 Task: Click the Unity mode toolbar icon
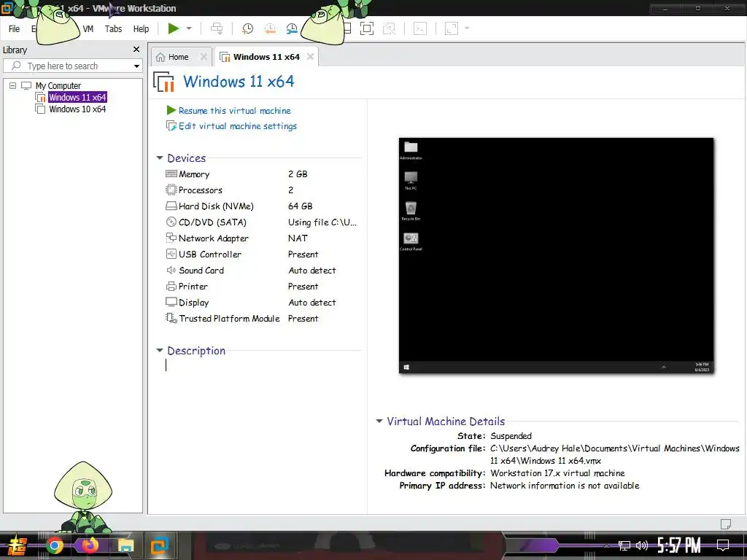click(x=389, y=28)
